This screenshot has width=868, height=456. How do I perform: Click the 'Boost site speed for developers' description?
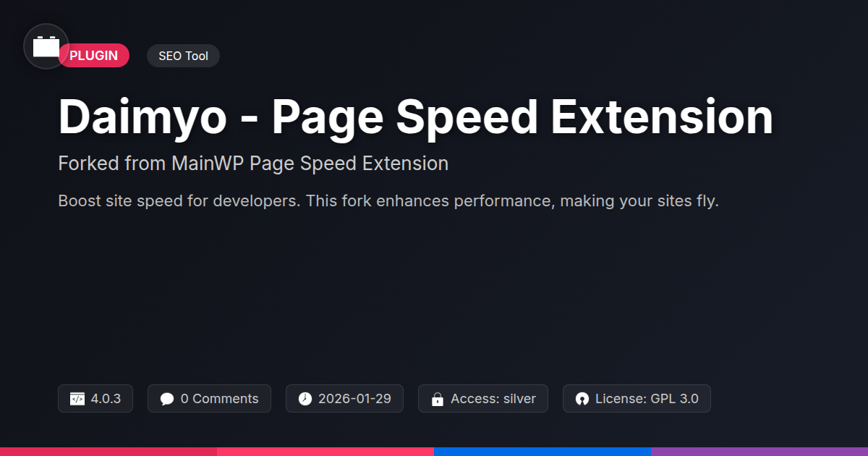click(x=388, y=201)
